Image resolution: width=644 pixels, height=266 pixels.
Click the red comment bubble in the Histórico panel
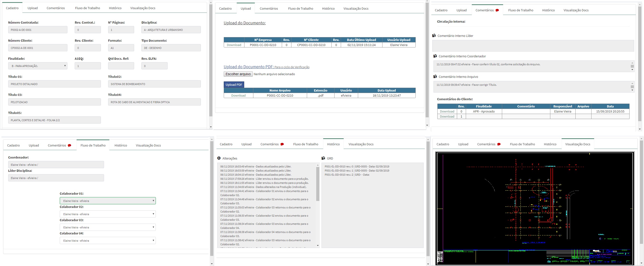pos(282,144)
